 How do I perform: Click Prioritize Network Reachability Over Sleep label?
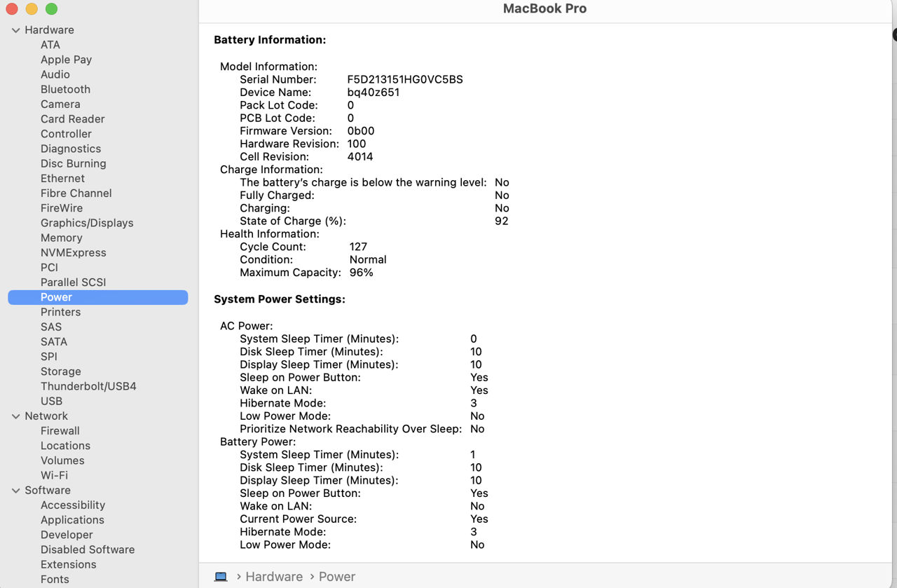pos(350,429)
